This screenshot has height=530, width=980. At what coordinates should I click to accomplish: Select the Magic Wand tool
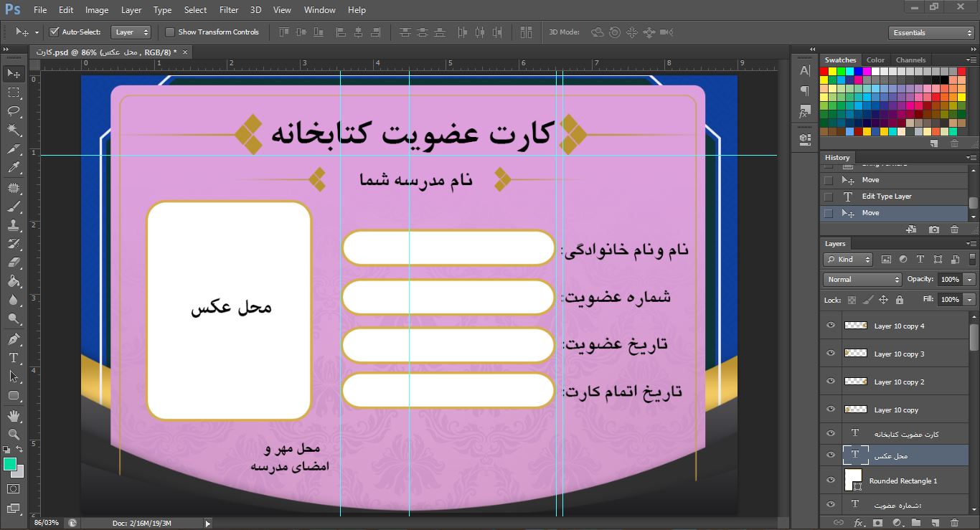pos(14,130)
